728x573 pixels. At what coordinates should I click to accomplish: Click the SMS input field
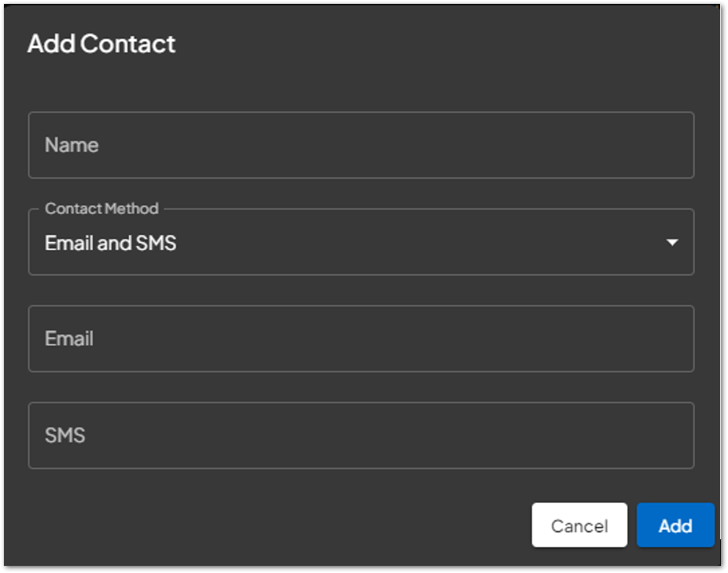pos(361,435)
